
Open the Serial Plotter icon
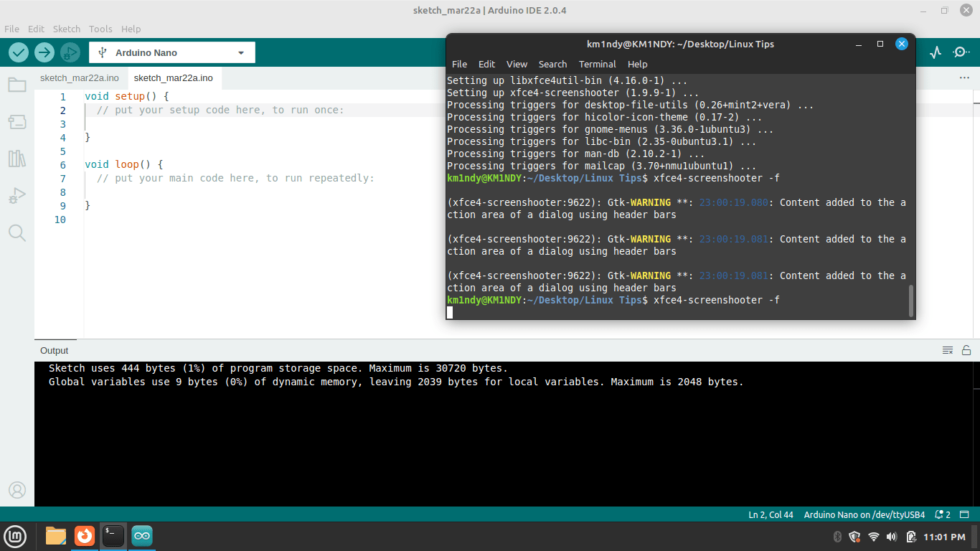pyautogui.click(x=936, y=52)
